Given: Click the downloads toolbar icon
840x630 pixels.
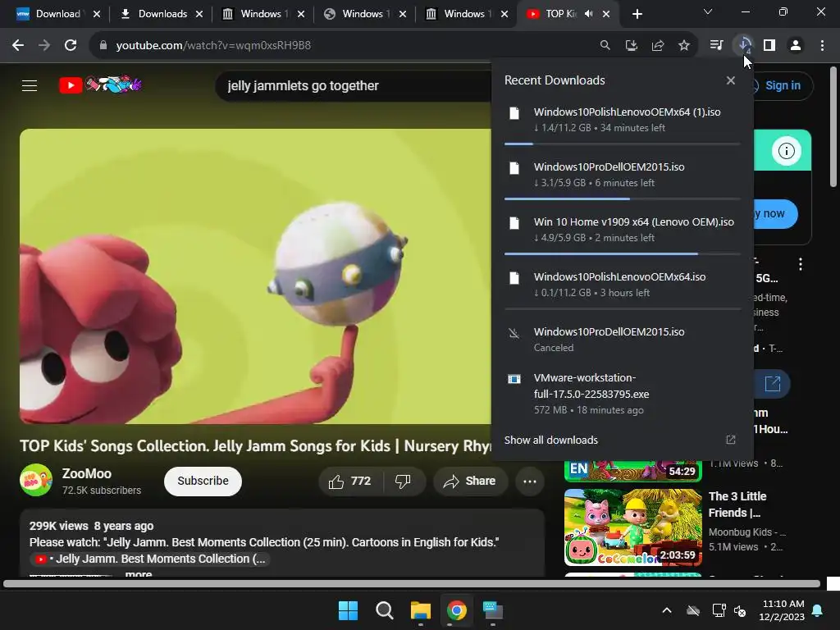Looking at the screenshot, I should 744,46.
